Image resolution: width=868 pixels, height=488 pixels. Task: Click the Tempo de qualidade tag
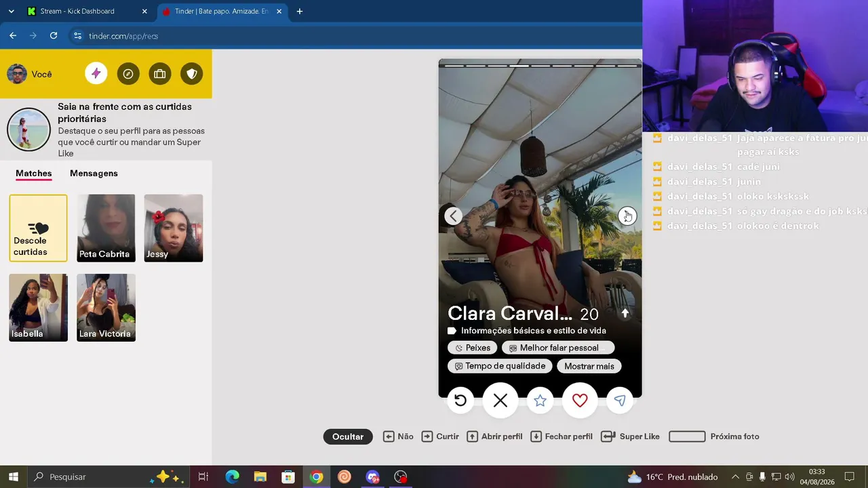(500, 366)
